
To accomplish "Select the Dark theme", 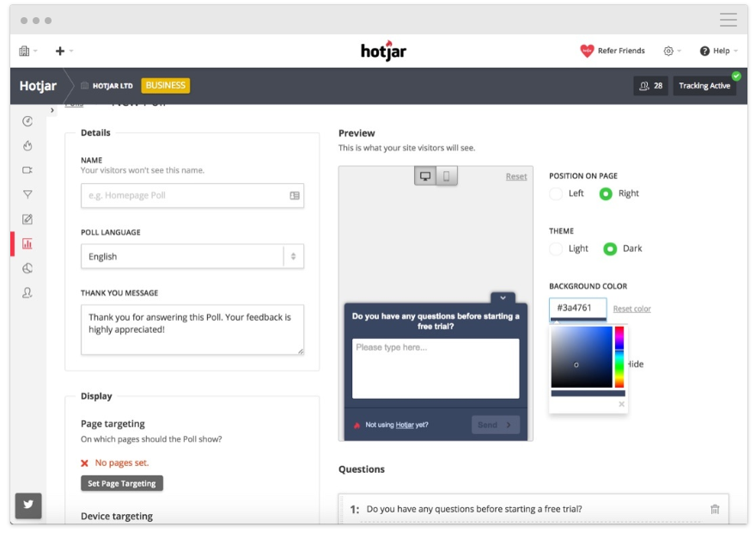I will (610, 249).
